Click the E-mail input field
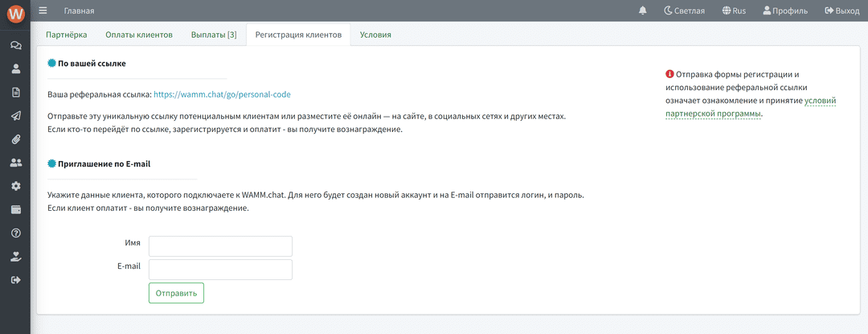868x334 pixels. 220,270
